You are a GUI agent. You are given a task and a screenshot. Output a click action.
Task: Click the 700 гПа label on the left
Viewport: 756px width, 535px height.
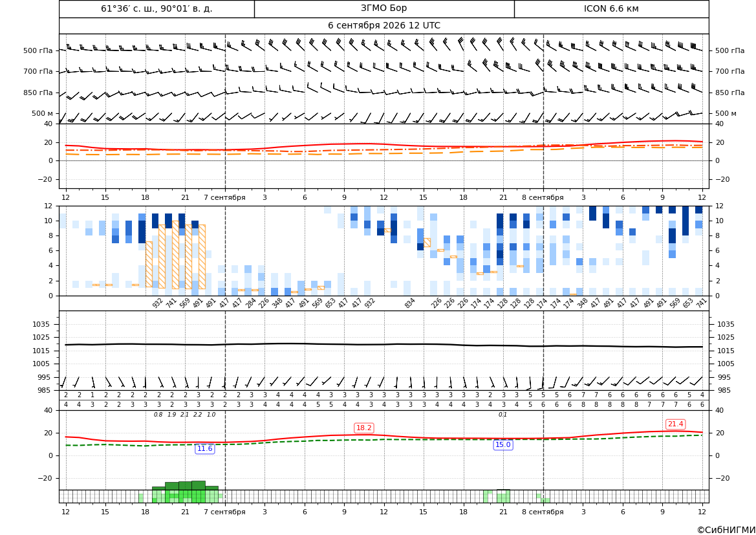pyautogui.click(x=38, y=71)
